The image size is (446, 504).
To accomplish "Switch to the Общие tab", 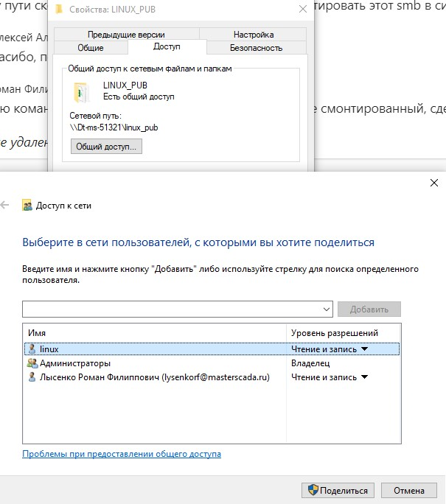I will 91,48.
